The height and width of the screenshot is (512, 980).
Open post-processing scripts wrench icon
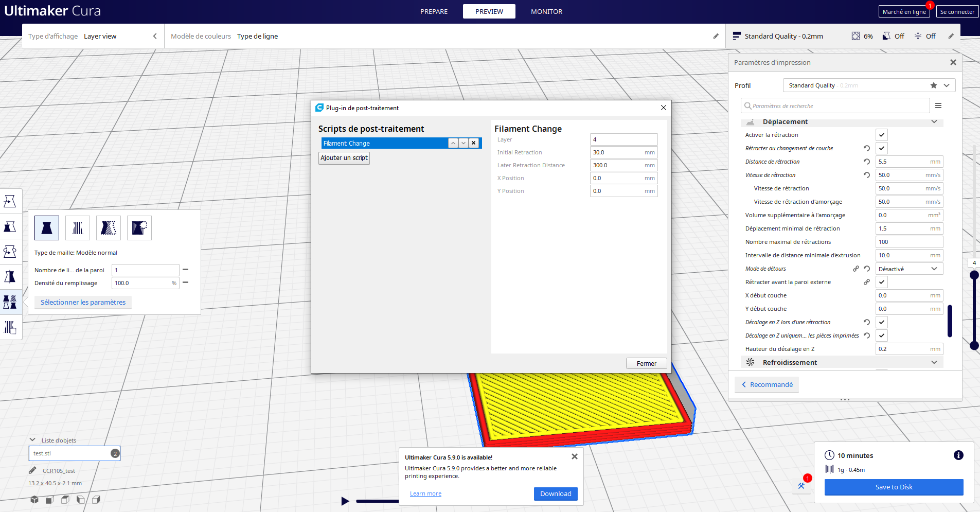click(801, 485)
